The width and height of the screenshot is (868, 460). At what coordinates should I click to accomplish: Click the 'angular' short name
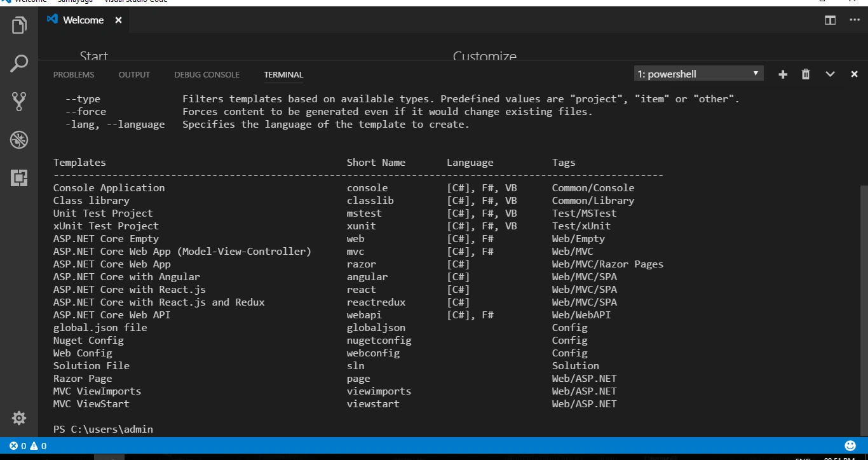[x=367, y=277]
